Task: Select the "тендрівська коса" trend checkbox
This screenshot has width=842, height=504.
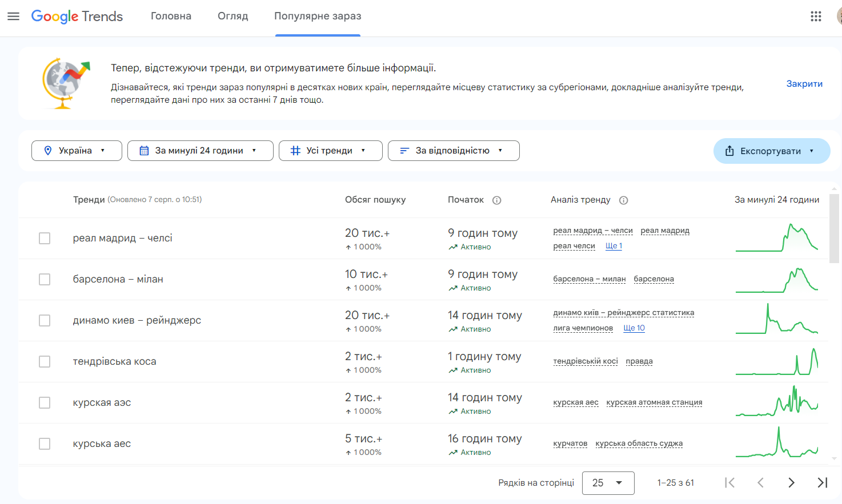Action: click(45, 361)
